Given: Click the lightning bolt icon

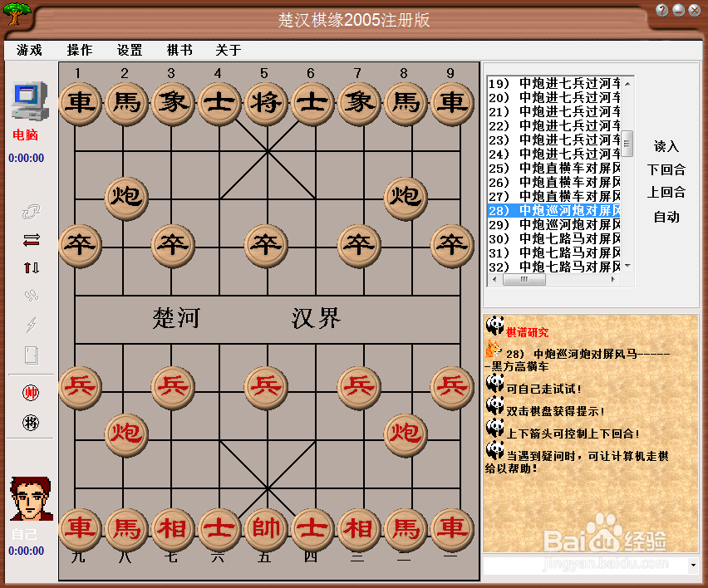Looking at the screenshot, I should [31, 324].
